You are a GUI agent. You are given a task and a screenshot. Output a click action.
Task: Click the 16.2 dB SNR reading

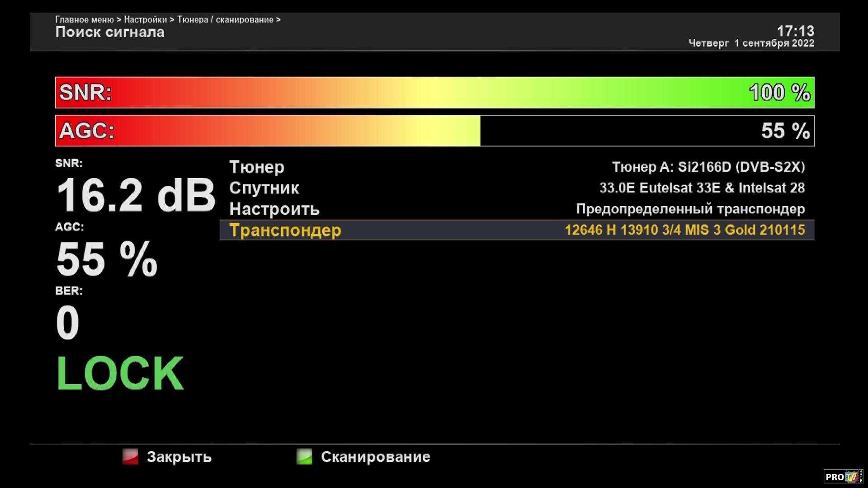135,196
